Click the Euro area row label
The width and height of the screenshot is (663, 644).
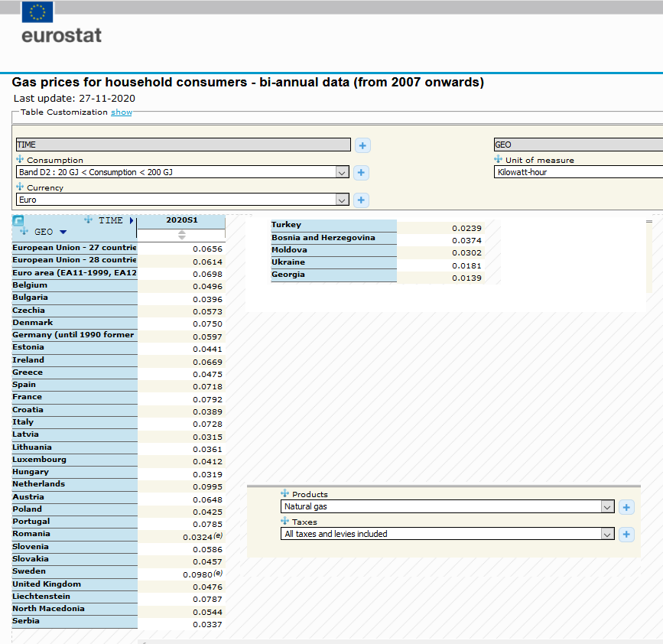point(75,273)
